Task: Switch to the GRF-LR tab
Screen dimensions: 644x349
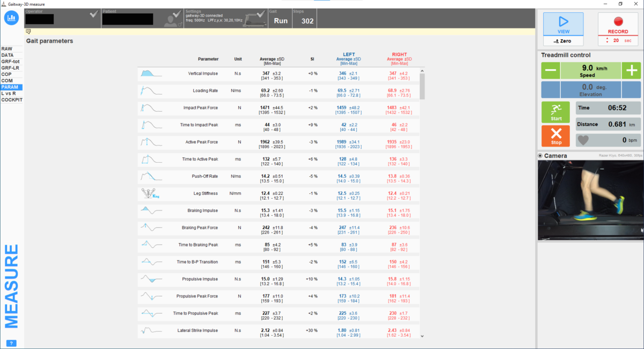Action: [x=11, y=68]
